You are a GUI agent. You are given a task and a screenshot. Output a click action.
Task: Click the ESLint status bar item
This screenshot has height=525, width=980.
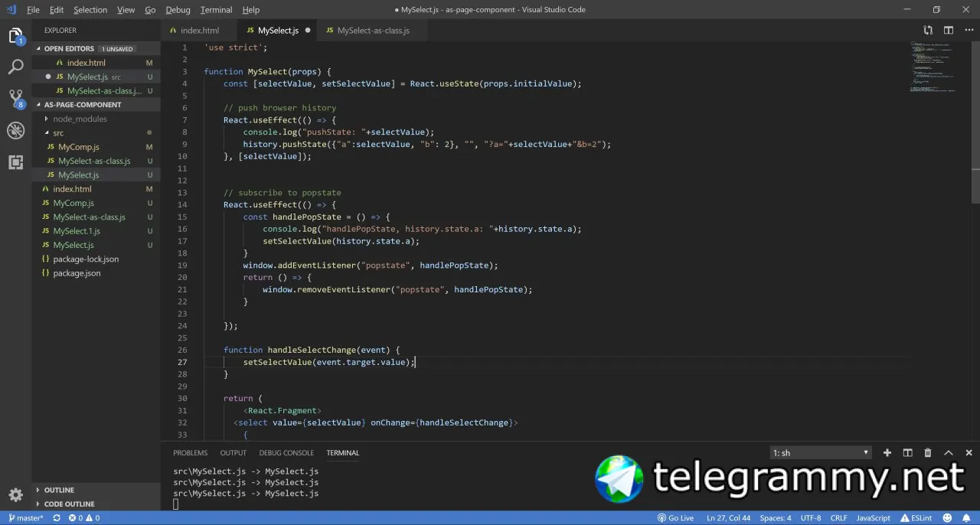[916, 518]
